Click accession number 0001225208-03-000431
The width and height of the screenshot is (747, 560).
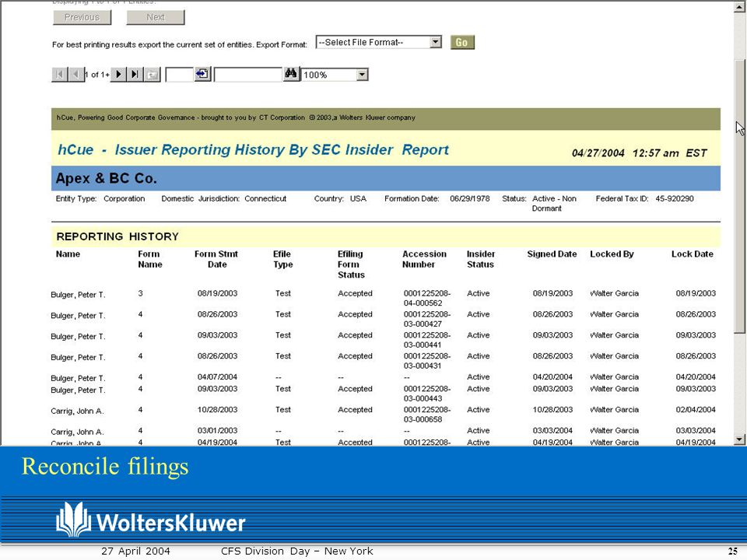[x=427, y=361]
